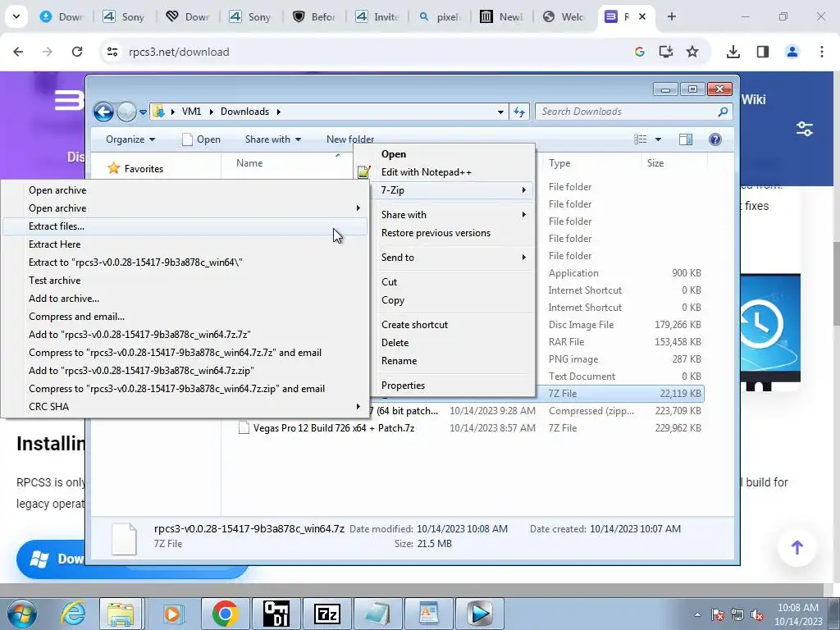Expand the CRC SHA submenu
This screenshot has width=840, height=630.
(x=185, y=407)
